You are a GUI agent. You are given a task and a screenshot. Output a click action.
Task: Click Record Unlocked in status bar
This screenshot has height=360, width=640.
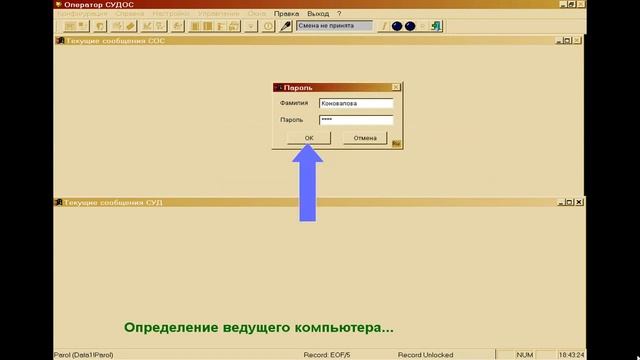(425, 355)
